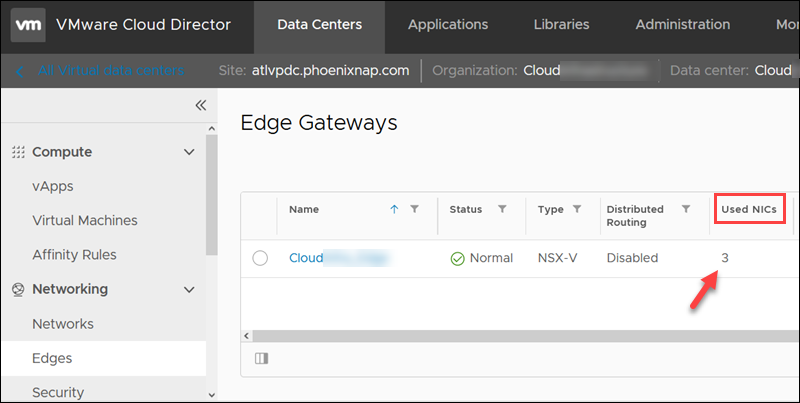Click the Networking globe icon

click(x=18, y=290)
